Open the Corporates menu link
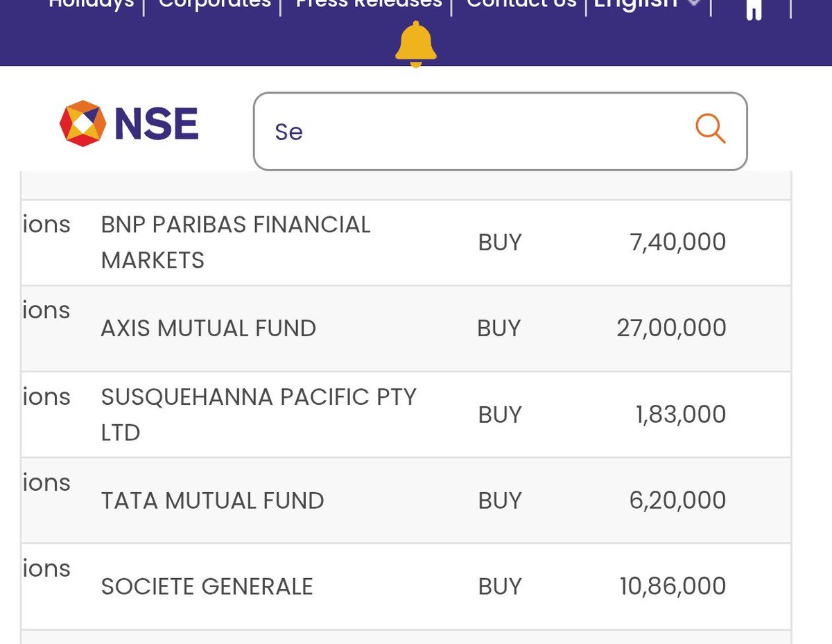832x644 pixels. (x=215, y=3)
